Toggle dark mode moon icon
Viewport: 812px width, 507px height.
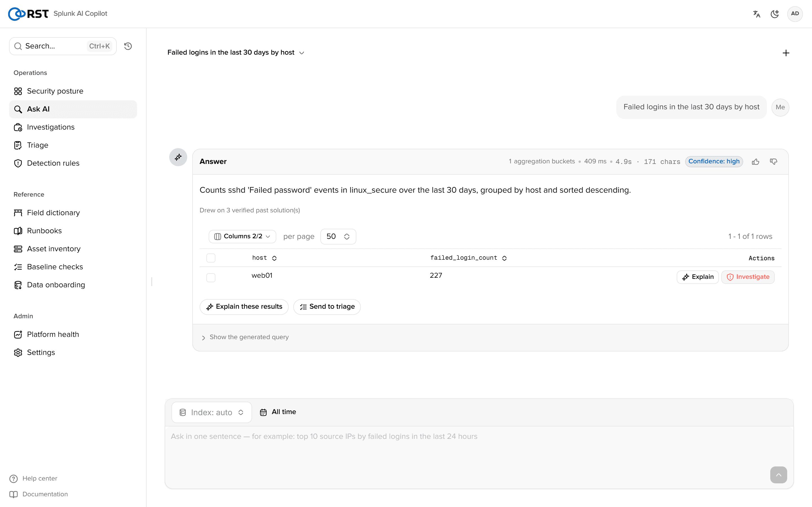775,14
